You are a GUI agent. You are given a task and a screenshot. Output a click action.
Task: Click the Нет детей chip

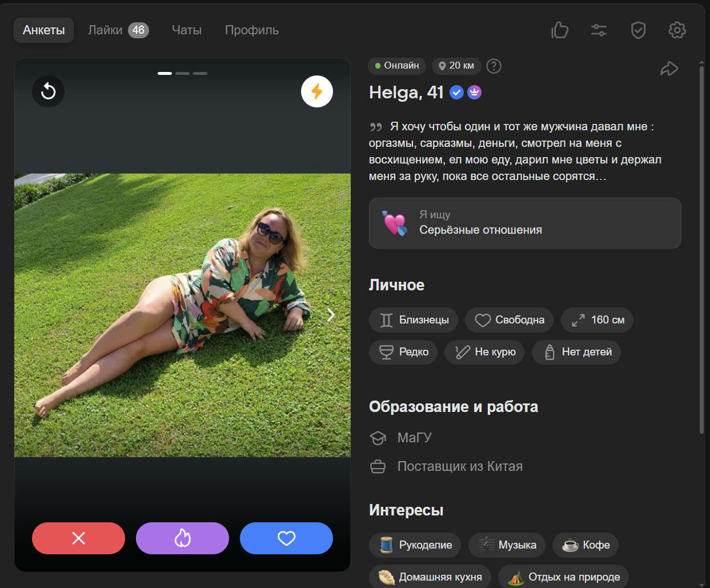[x=576, y=352]
